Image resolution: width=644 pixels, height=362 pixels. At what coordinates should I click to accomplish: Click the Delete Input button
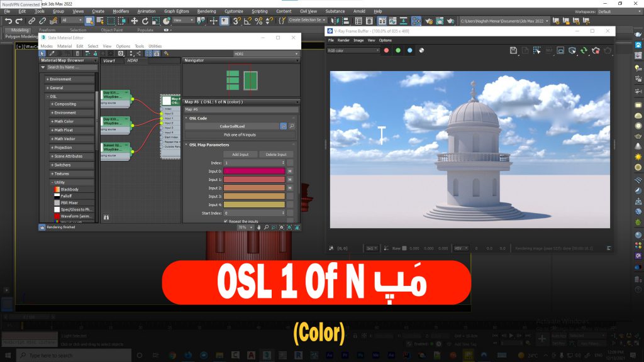(x=275, y=154)
